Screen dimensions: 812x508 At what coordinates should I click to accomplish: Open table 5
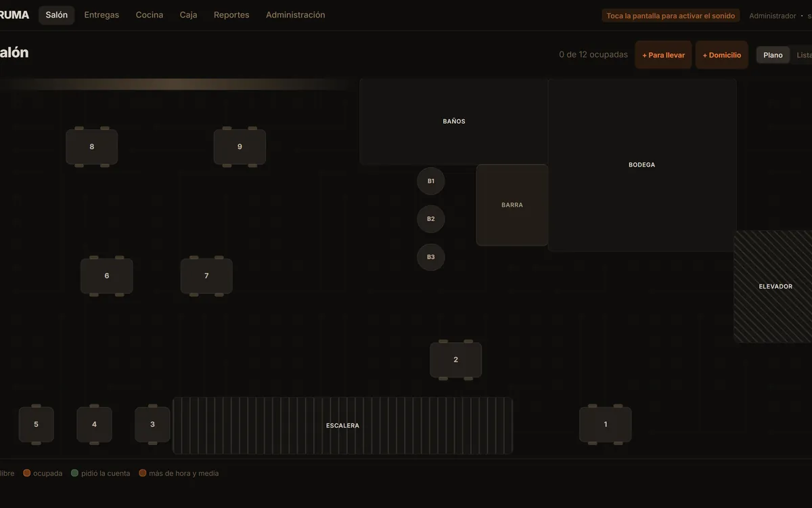pos(36,425)
